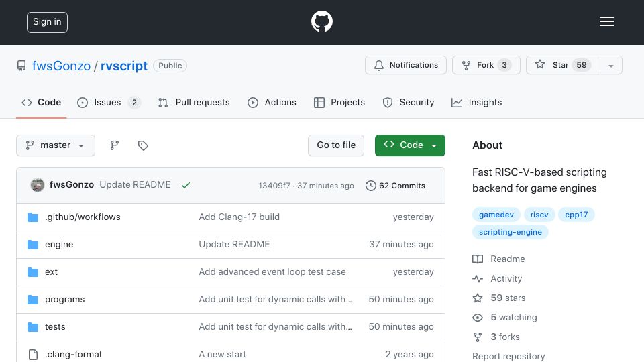Click the .clang-format file icon
644x362 pixels.
point(34,355)
